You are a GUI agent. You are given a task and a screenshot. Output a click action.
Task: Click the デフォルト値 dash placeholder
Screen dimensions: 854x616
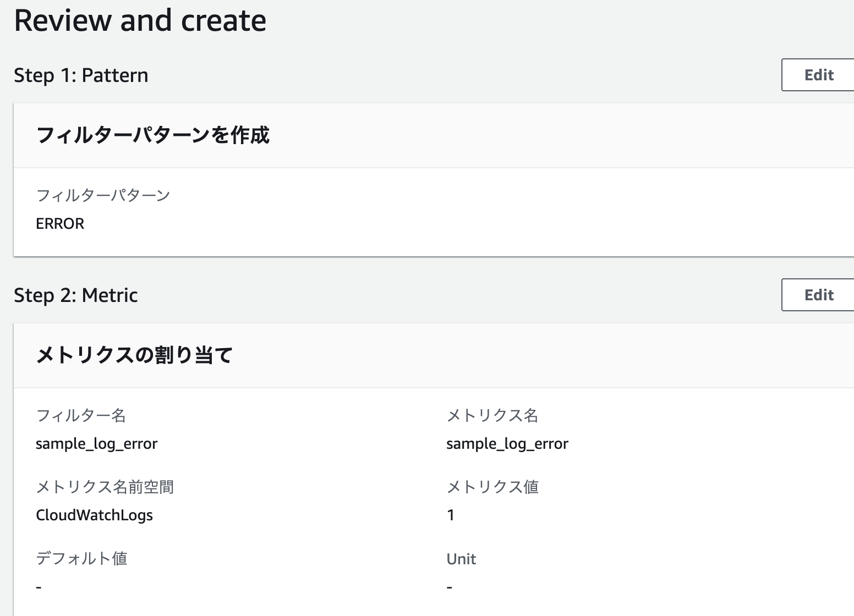click(37, 586)
